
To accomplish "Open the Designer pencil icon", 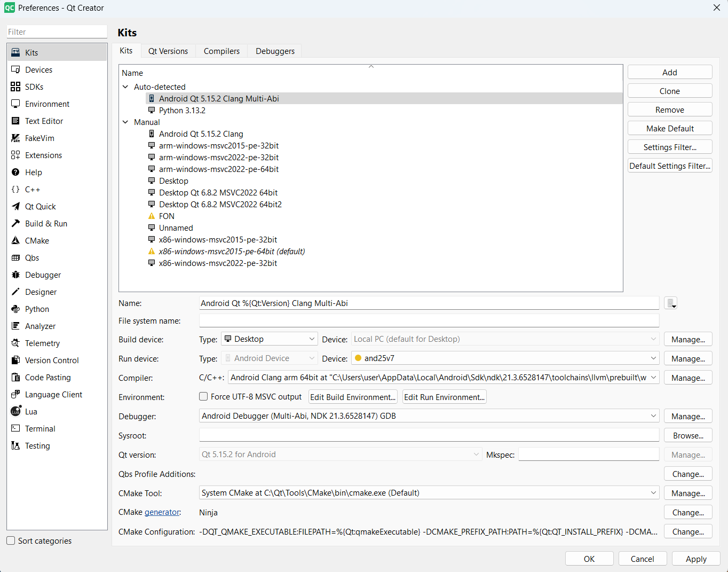I will click(x=15, y=292).
